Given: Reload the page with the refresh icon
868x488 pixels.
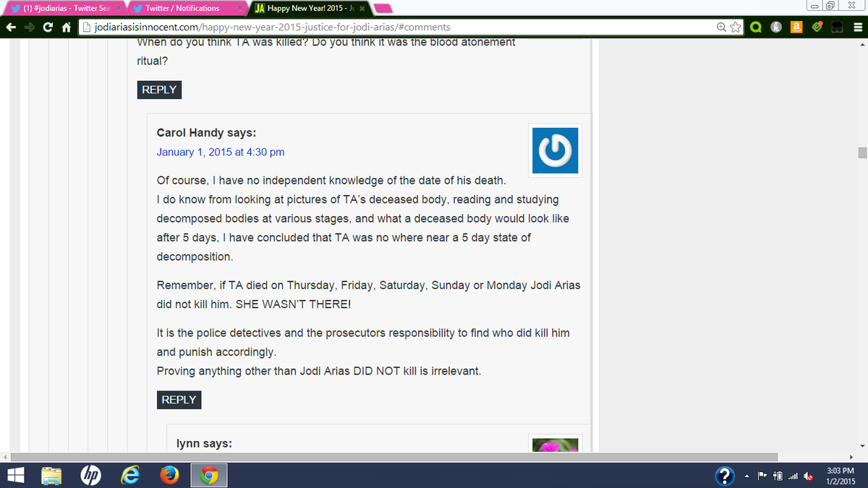Looking at the screenshot, I should (48, 27).
